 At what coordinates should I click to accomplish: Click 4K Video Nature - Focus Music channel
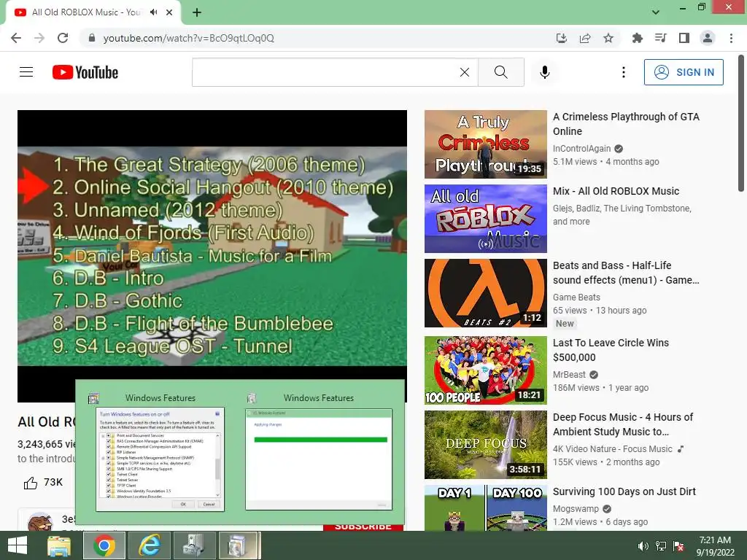tap(613, 449)
